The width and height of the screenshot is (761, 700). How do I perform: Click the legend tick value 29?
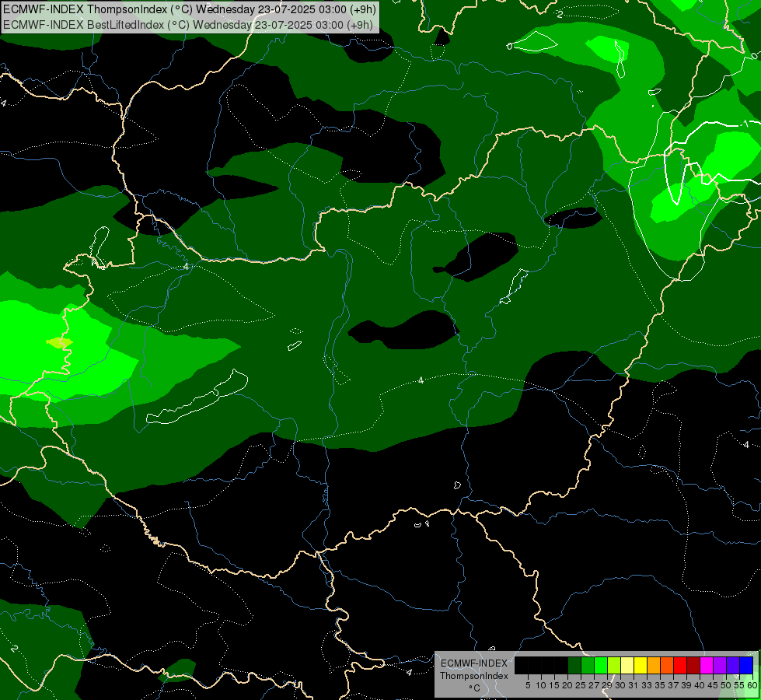coord(607,685)
